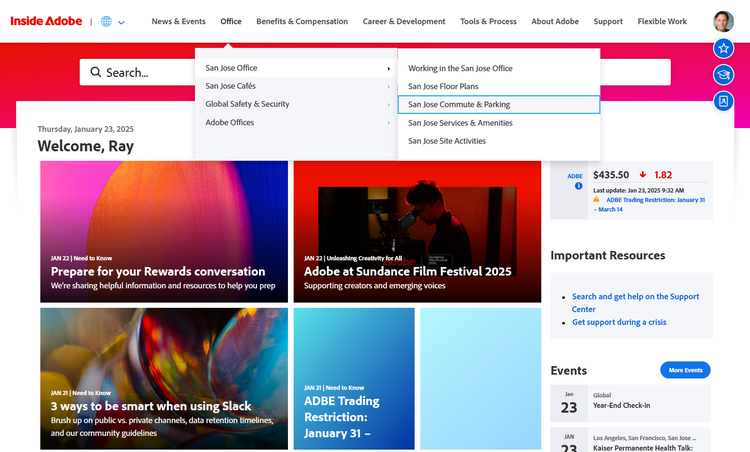750x452 pixels.
Task: Expand the language selector chevron
Action: [121, 22]
